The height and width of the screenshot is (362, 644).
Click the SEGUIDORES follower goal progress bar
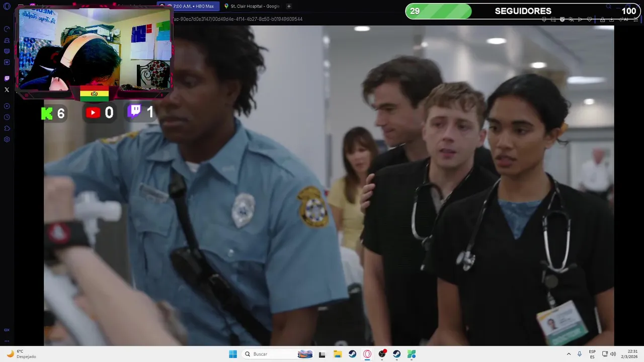point(523,11)
